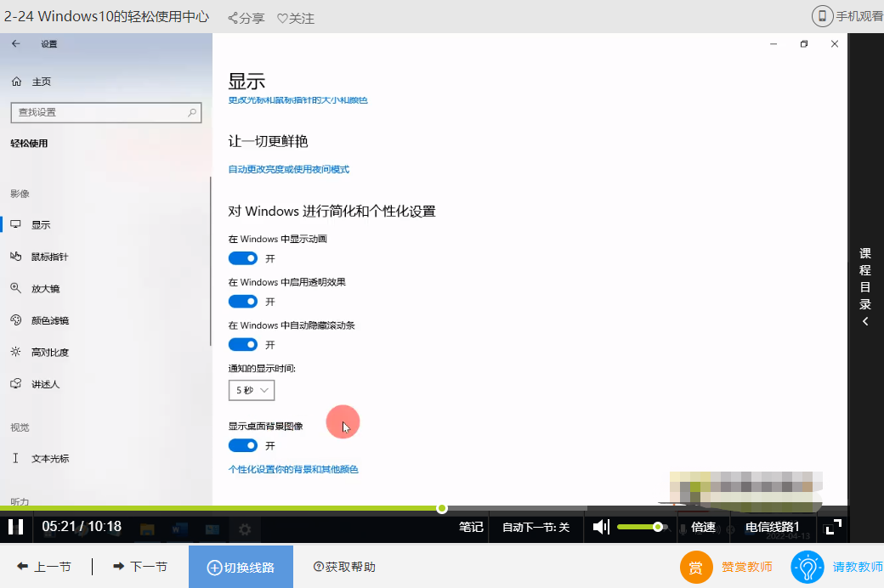Select the 显示 monitor icon in sidebar
Viewport: 884px width, 588px height.
pos(16,224)
